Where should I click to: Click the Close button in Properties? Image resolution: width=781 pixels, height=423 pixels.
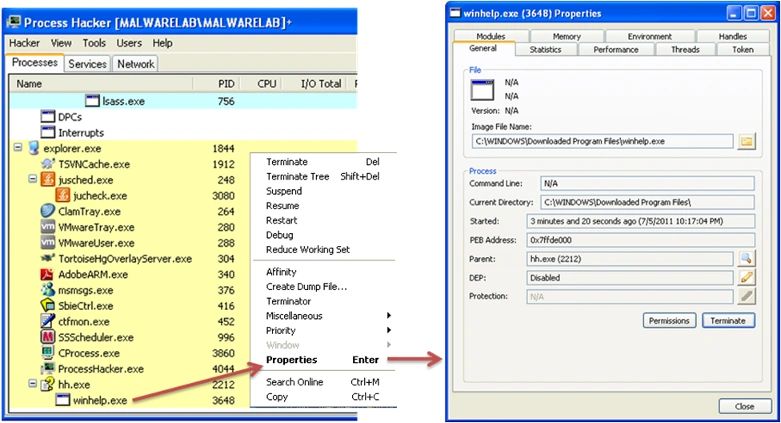tap(745, 406)
